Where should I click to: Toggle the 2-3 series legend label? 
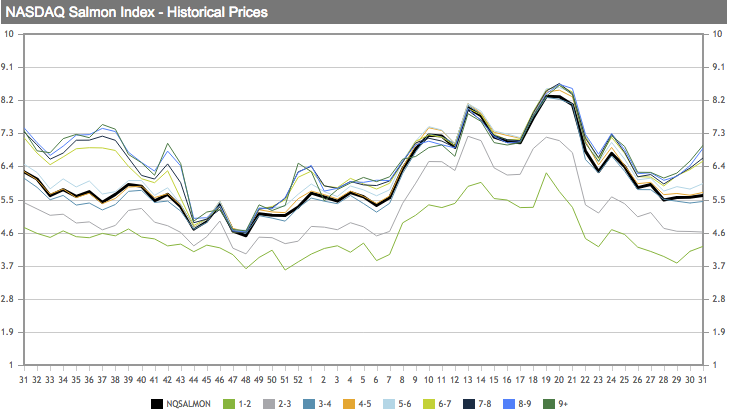coord(285,404)
